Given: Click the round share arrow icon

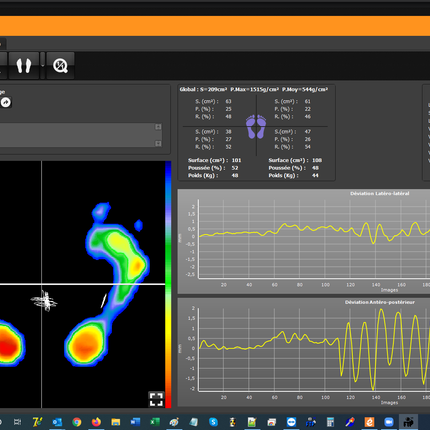Looking at the screenshot, I should pos(6,102).
